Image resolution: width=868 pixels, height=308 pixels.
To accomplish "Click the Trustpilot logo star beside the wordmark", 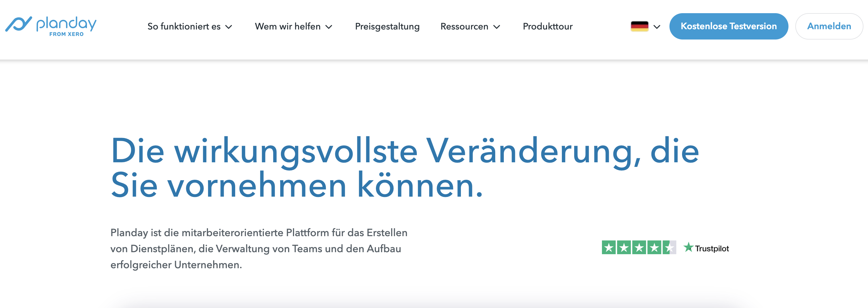I will [688, 248].
